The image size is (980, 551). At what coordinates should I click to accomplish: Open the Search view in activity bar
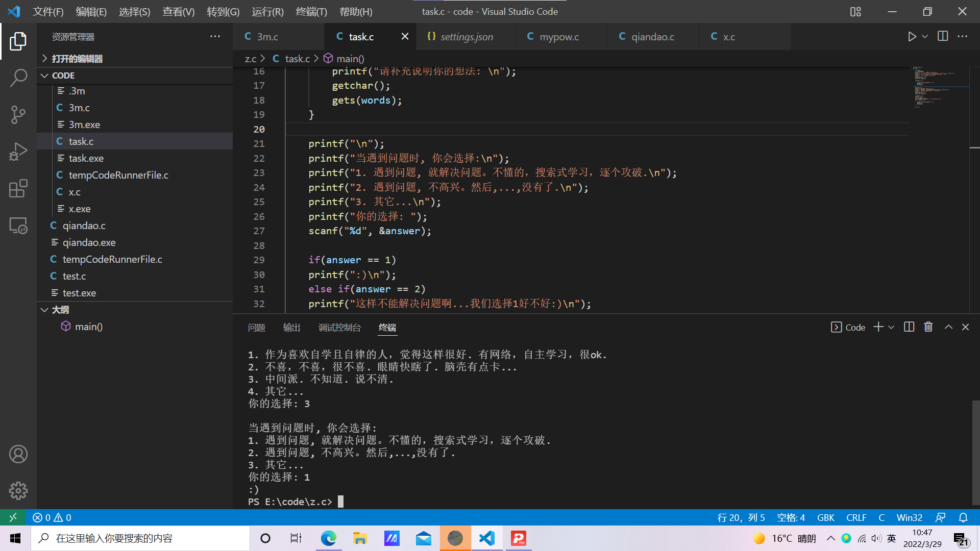(18, 78)
